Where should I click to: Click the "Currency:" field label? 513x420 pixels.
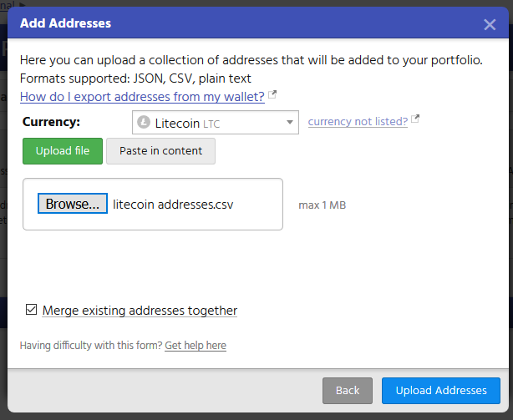[x=52, y=122]
